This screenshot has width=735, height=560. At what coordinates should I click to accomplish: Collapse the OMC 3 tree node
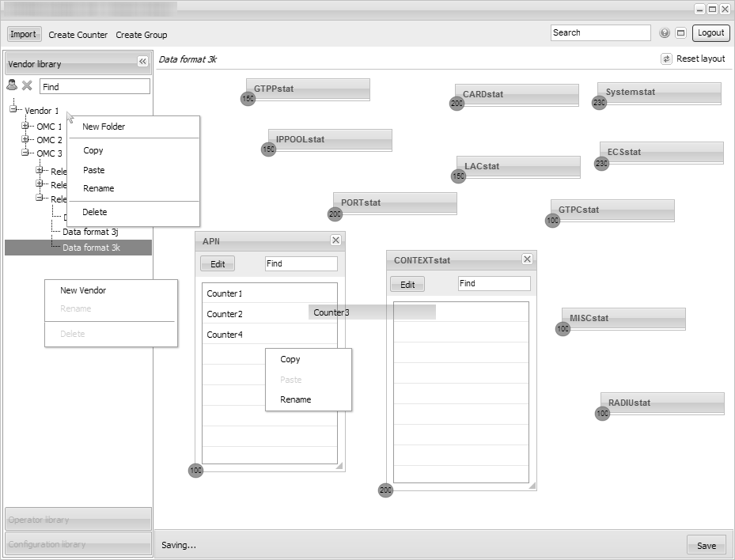tap(25, 153)
